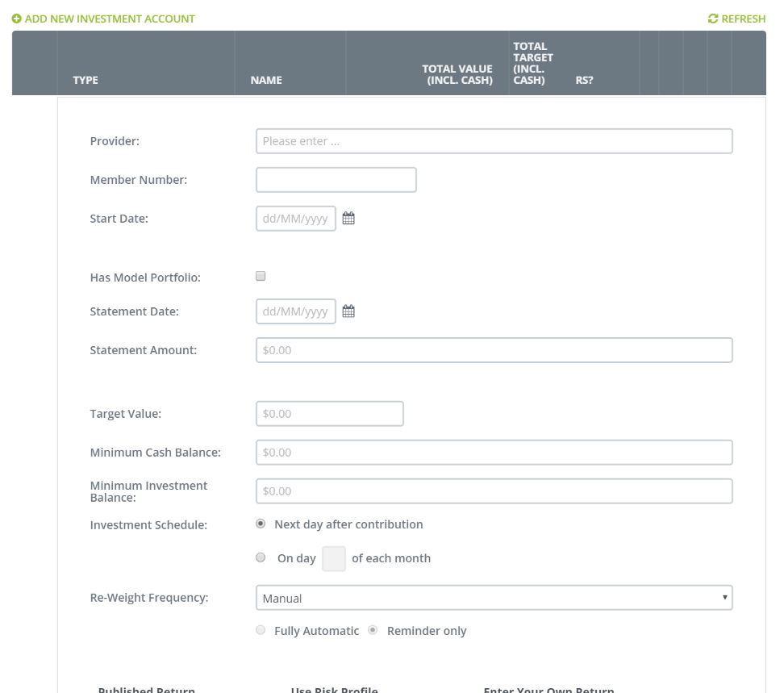Click the Refresh icon
Viewport: 784px width, 693px height.
(712, 19)
